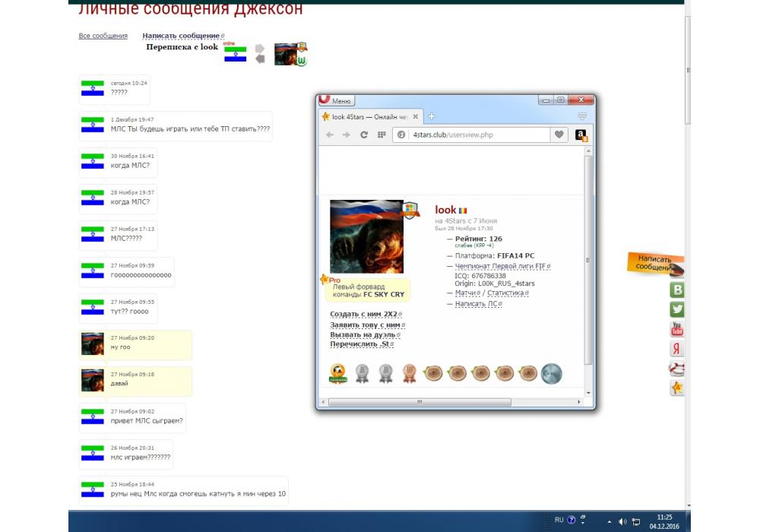
Task: Open the Twitter sidebar button
Action: [676, 309]
